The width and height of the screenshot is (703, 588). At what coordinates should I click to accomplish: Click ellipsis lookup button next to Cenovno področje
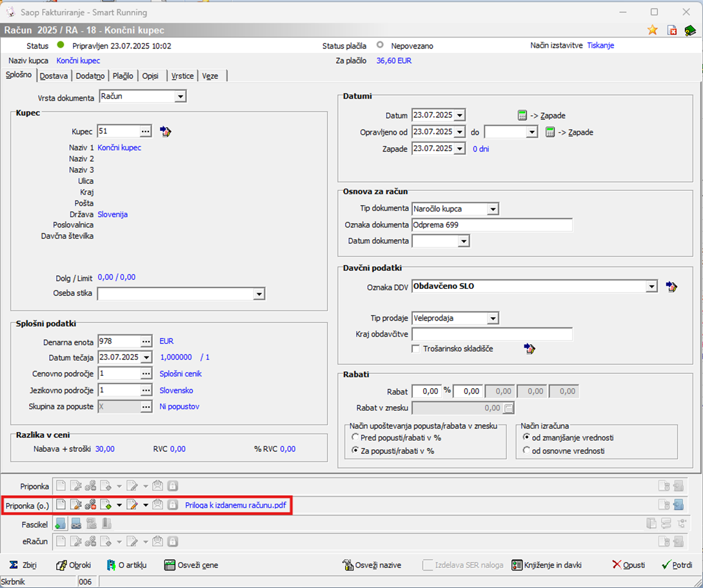(x=146, y=374)
